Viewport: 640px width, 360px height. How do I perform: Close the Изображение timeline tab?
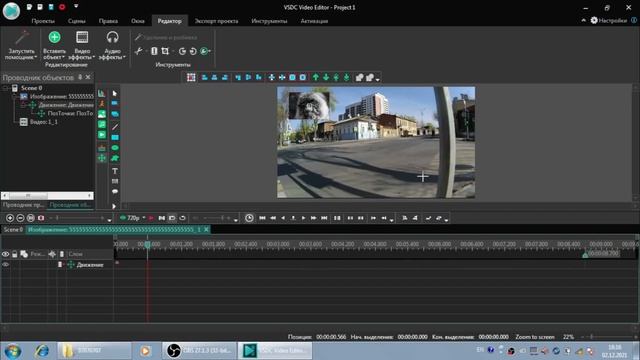pyautogui.click(x=206, y=230)
